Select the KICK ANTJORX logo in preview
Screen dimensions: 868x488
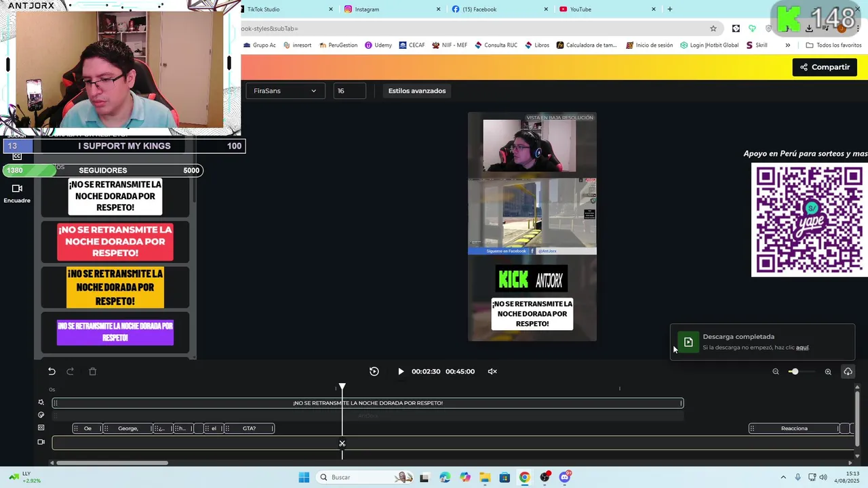[532, 279]
